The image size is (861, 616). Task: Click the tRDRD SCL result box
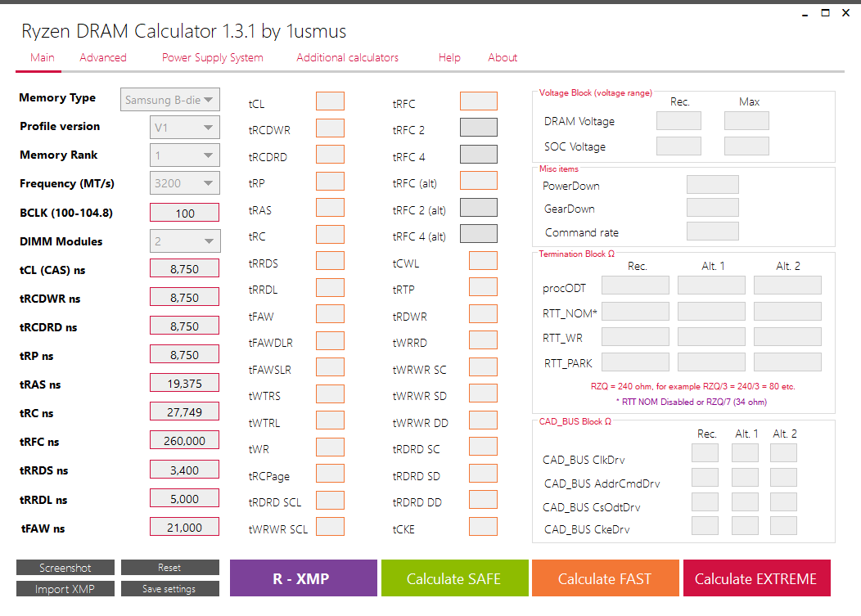tap(330, 500)
